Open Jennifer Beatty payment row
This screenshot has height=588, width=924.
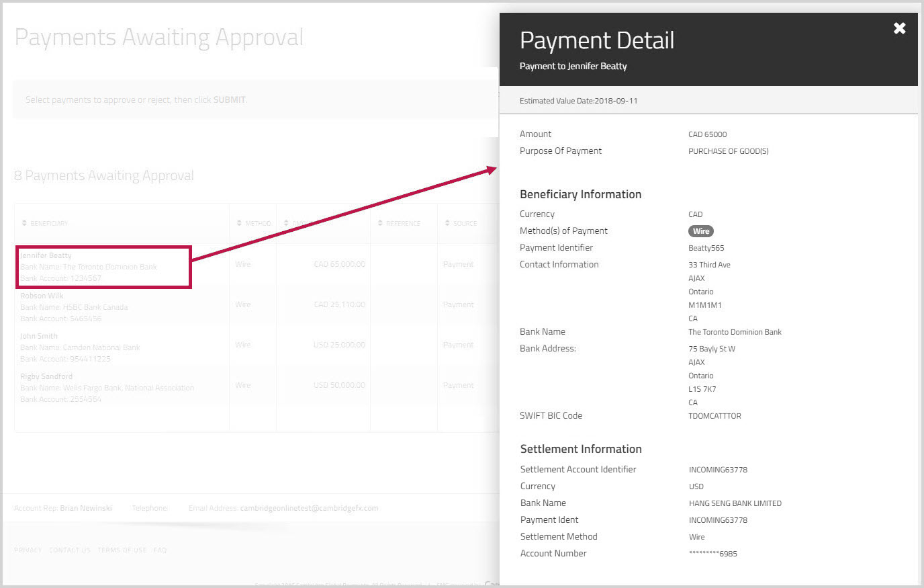coord(46,255)
